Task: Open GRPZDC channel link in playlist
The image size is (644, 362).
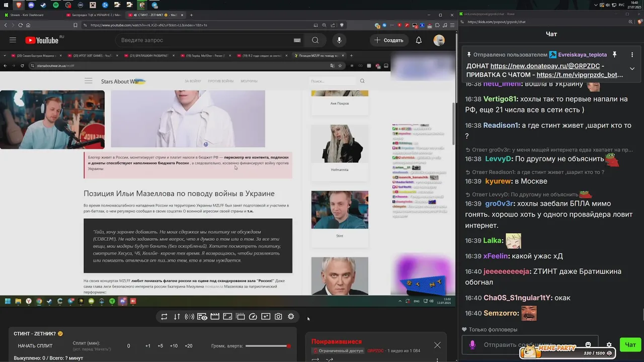Action: [375, 350]
